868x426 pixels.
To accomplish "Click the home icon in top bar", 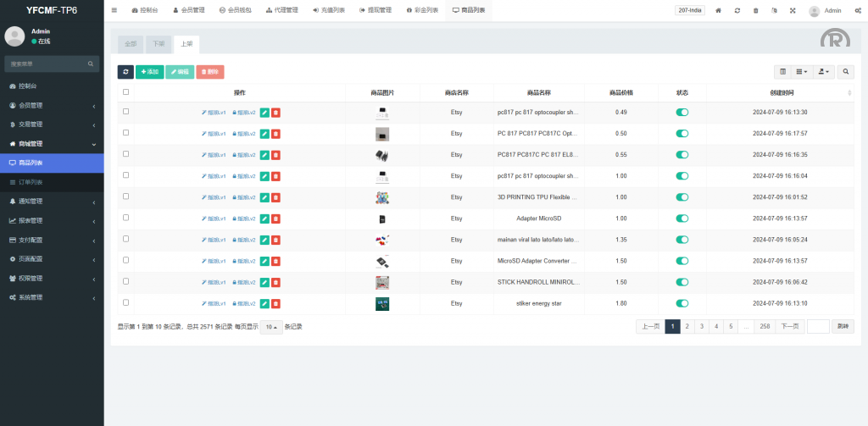I will [x=719, y=10].
